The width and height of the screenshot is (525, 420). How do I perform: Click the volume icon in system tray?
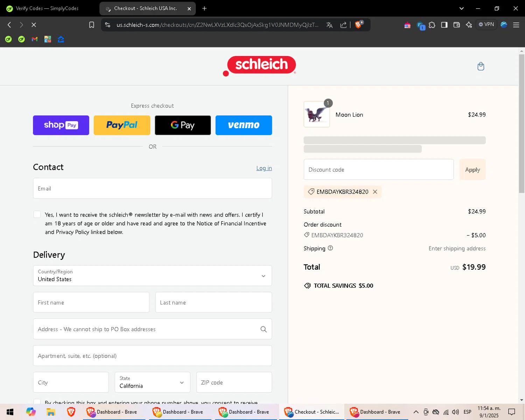click(x=455, y=412)
